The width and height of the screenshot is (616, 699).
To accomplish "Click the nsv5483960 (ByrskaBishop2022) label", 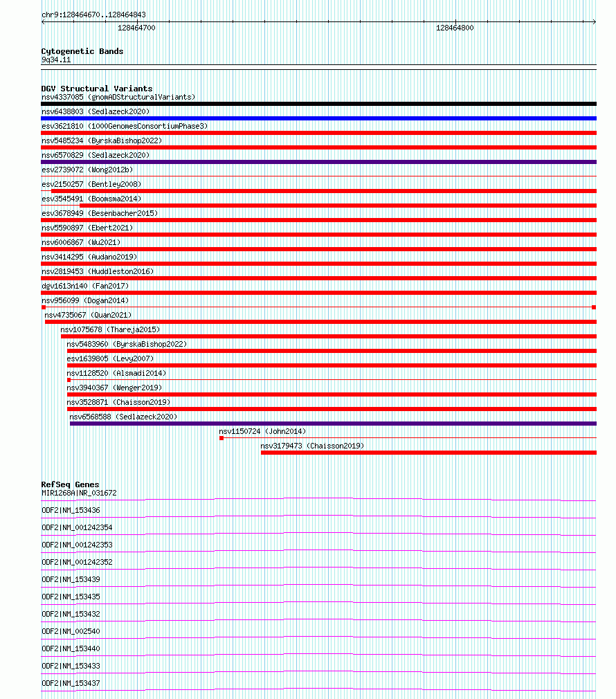I will tap(127, 344).
